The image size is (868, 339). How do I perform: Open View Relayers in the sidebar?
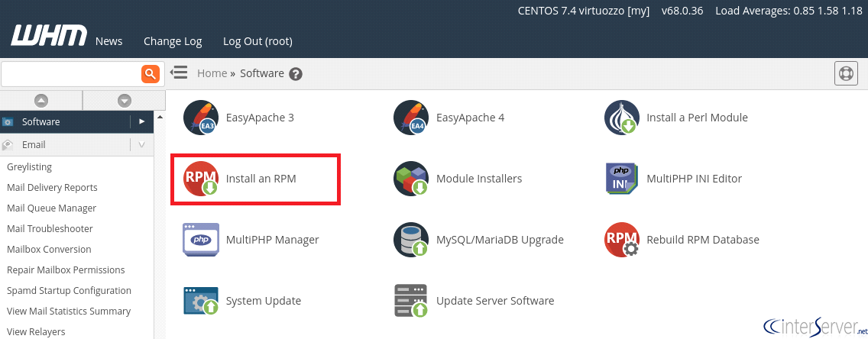36,332
